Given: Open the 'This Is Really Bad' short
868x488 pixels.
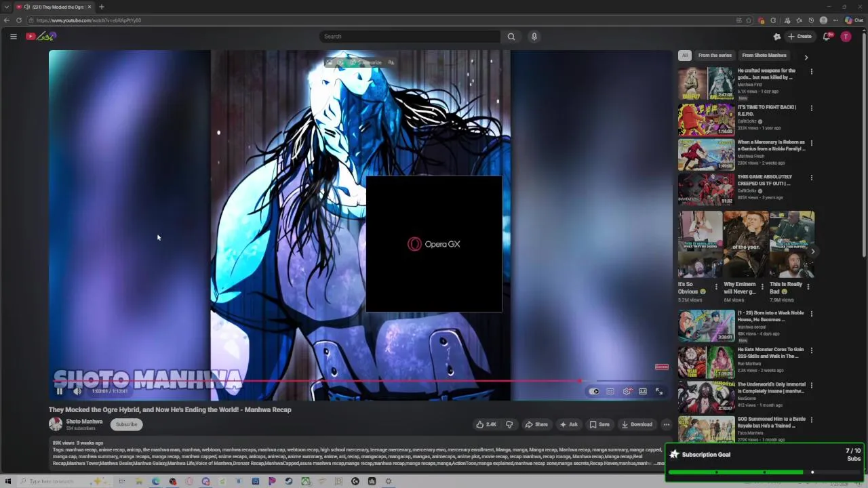Looking at the screenshot, I should (x=791, y=244).
